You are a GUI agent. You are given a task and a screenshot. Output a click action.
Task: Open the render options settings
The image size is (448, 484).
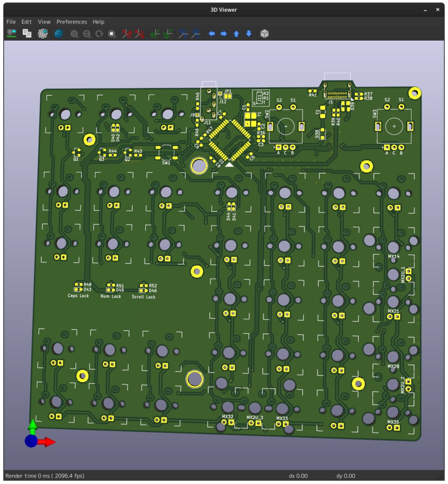click(42, 33)
